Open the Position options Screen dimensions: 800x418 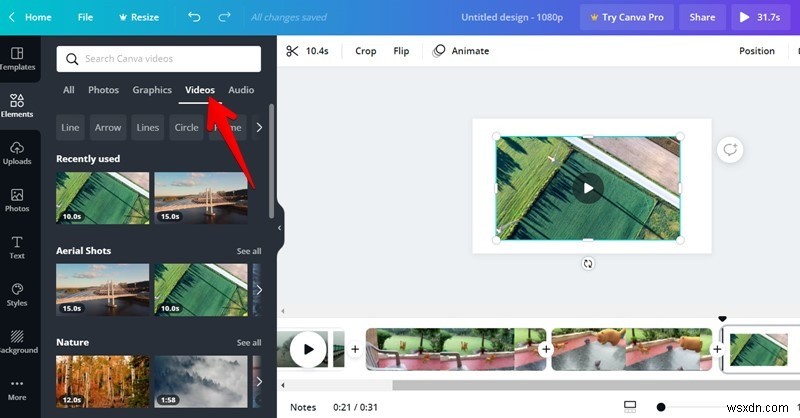(x=757, y=51)
